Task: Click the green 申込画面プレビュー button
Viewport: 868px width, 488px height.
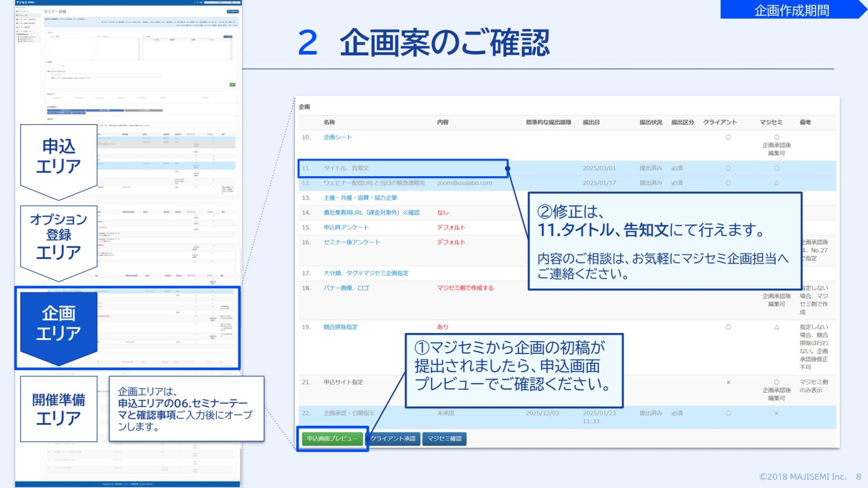Action: click(x=332, y=438)
